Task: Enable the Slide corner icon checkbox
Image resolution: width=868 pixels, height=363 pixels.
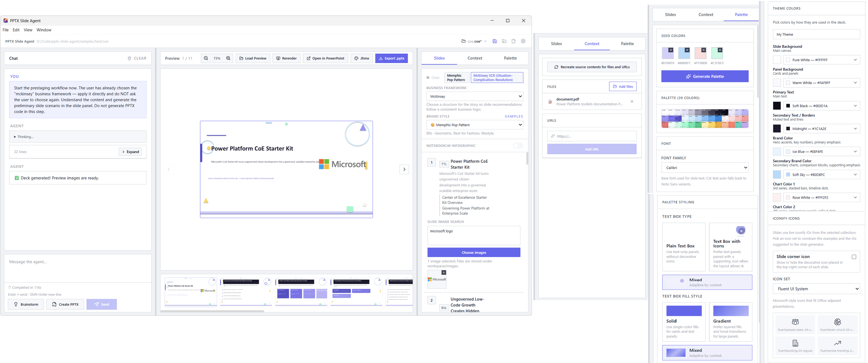Action: 854,257
